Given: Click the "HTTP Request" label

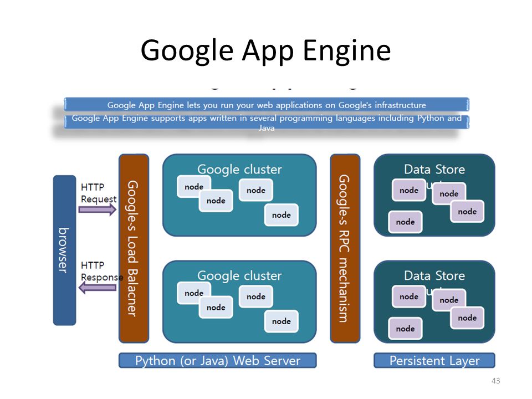Looking at the screenshot, I should coord(99,193).
